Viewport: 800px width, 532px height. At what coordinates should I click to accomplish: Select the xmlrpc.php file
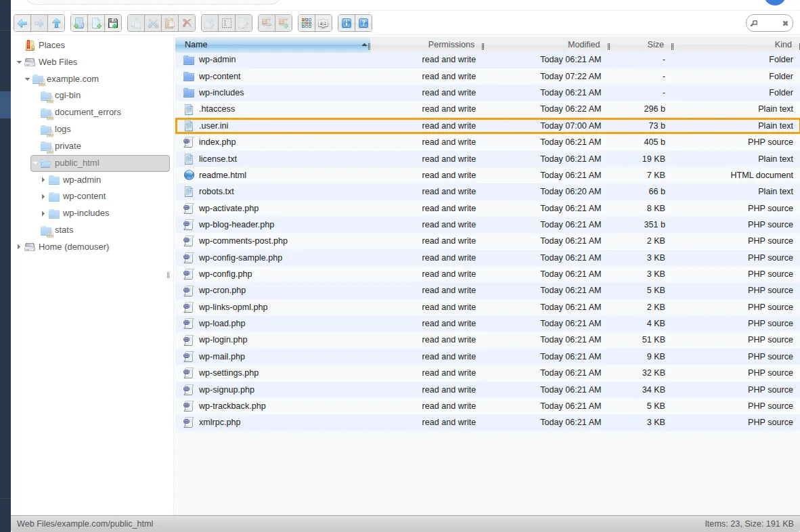click(x=487, y=422)
